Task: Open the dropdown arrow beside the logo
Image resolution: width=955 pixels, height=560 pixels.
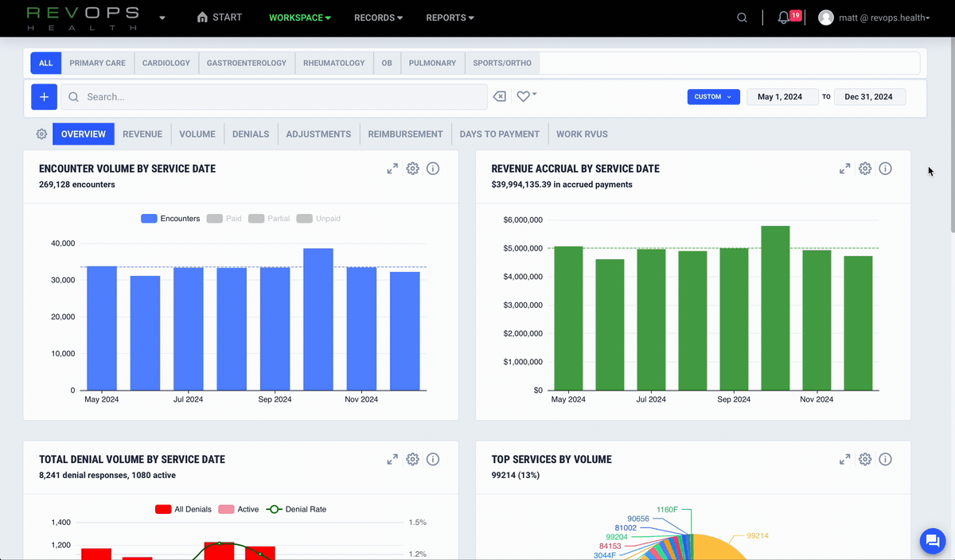Action: [x=162, y=17]
